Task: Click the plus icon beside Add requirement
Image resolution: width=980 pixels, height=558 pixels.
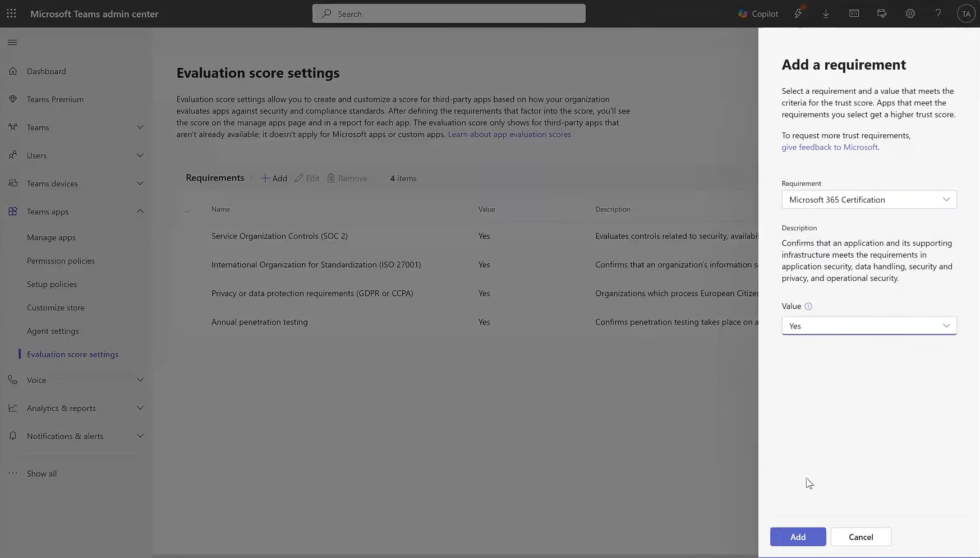Action: tap(265, 178)
